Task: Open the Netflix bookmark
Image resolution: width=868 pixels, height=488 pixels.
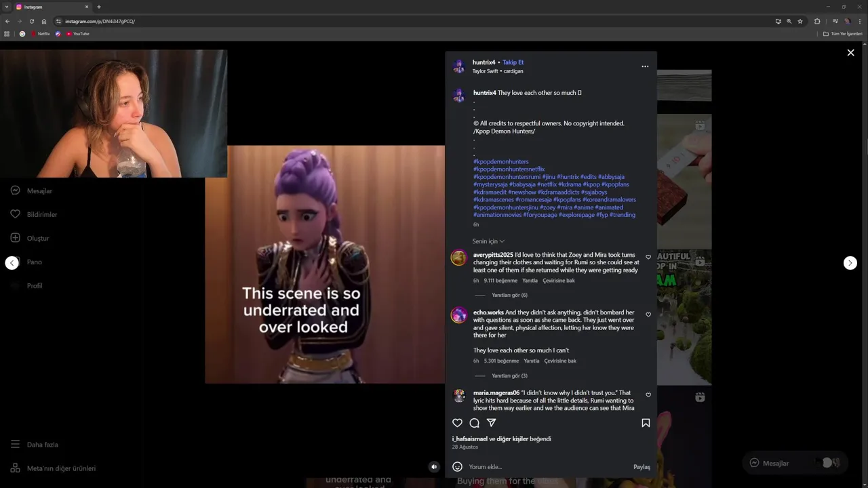Action: (x=41, y=34)
